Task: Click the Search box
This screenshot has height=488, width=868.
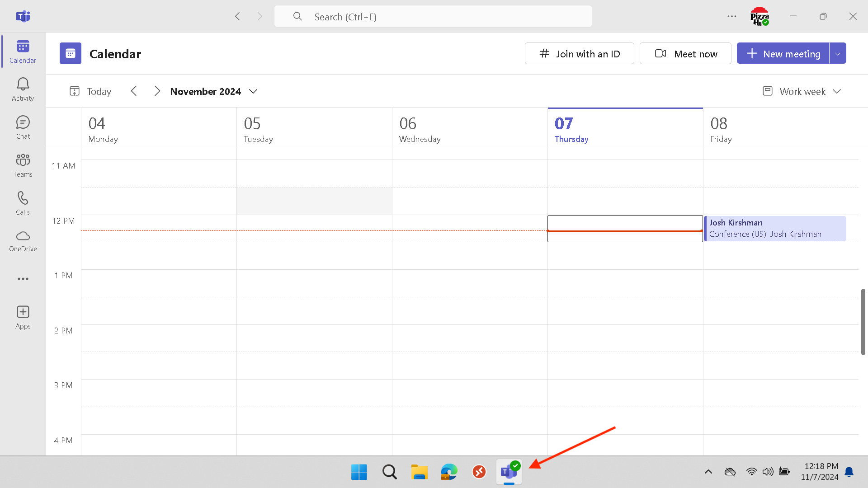Action: pos(433,17)
